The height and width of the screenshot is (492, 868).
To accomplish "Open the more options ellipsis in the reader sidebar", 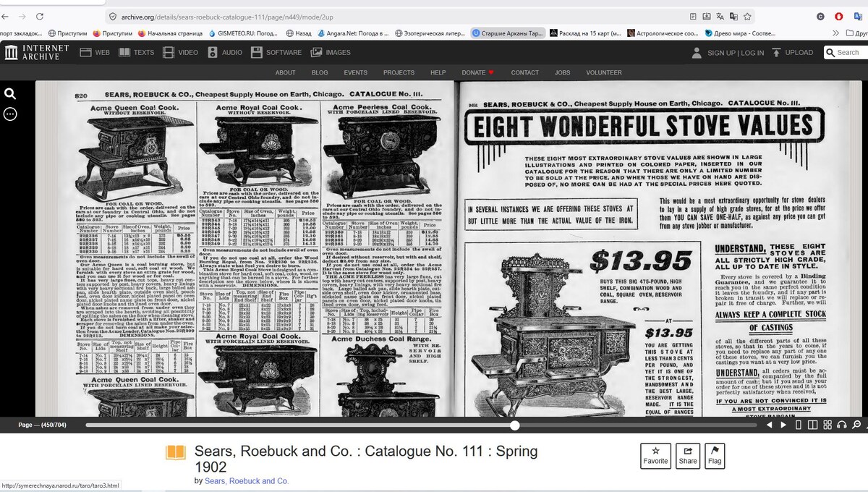I will coord(10,114).
